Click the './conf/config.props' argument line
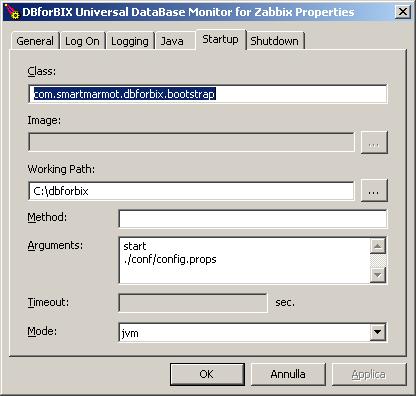 pyautogui.click(x=170, y=259)
